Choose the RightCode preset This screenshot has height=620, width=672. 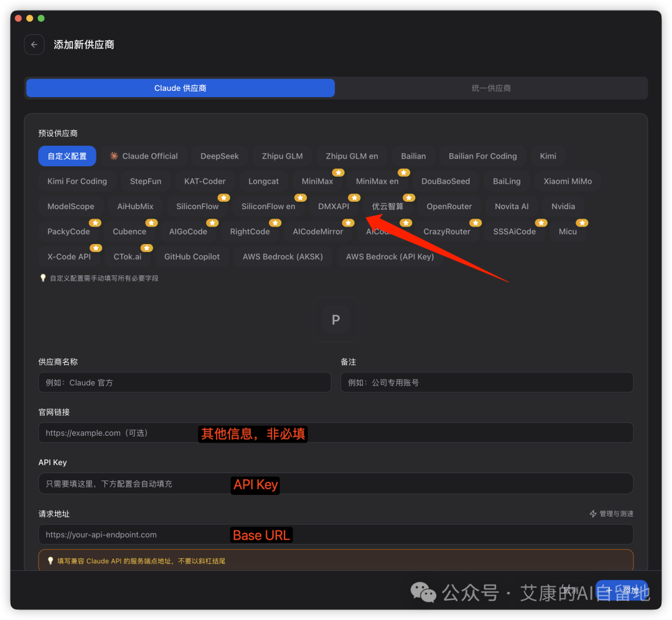point(250,232)
